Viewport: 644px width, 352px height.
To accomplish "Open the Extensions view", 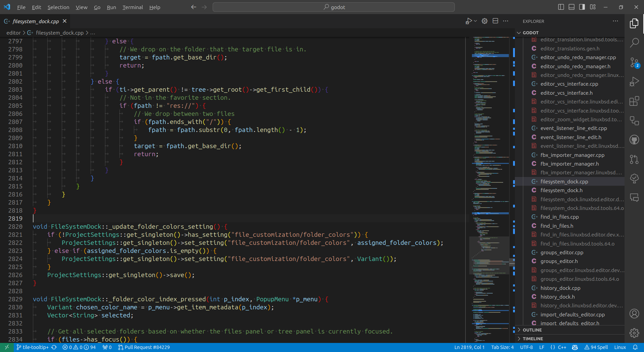I will pos(635,101).
